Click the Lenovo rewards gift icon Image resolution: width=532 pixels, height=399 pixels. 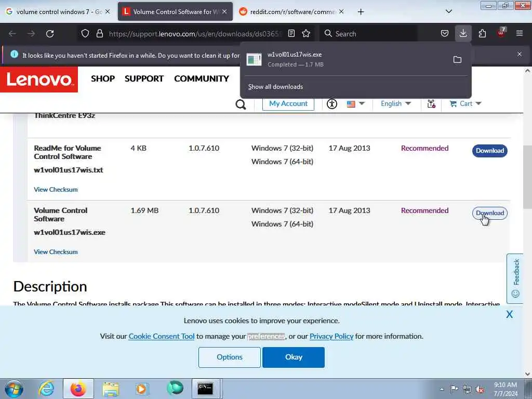pyautogui.click(x=431, y=104)
